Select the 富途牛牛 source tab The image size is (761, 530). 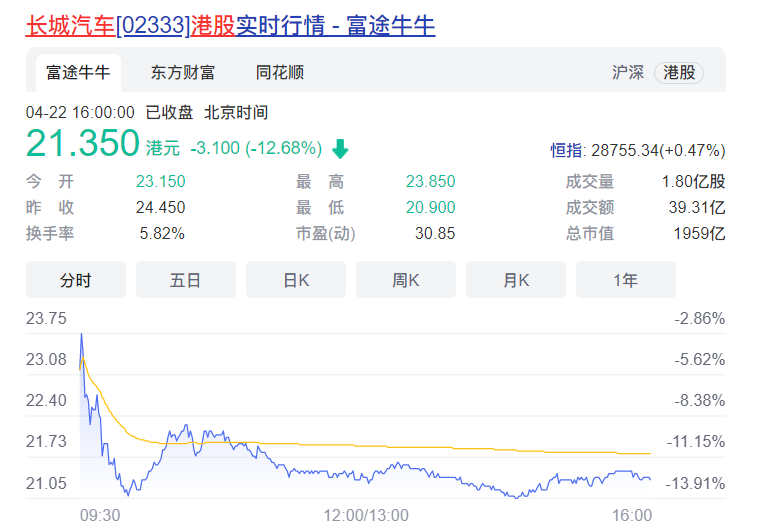(x=78, y=73)
